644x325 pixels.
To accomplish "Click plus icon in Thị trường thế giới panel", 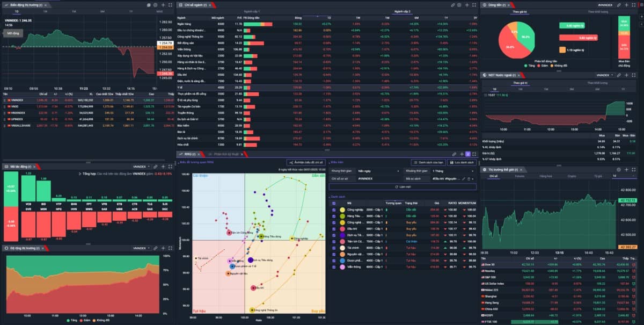I will (x=626, y=170).
